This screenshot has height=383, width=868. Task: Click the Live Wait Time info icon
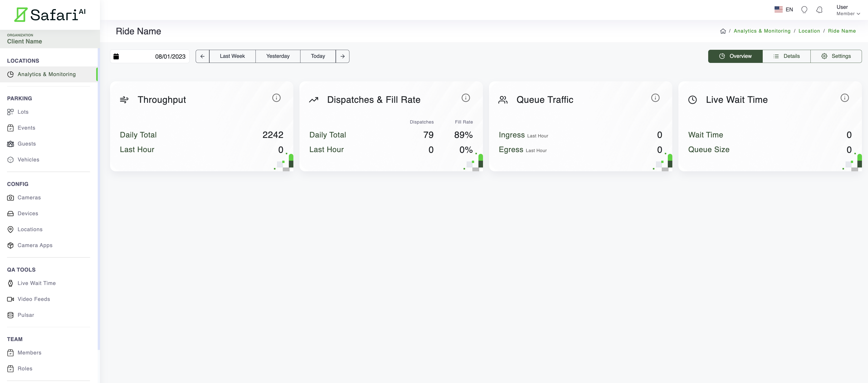pos(845,98)
